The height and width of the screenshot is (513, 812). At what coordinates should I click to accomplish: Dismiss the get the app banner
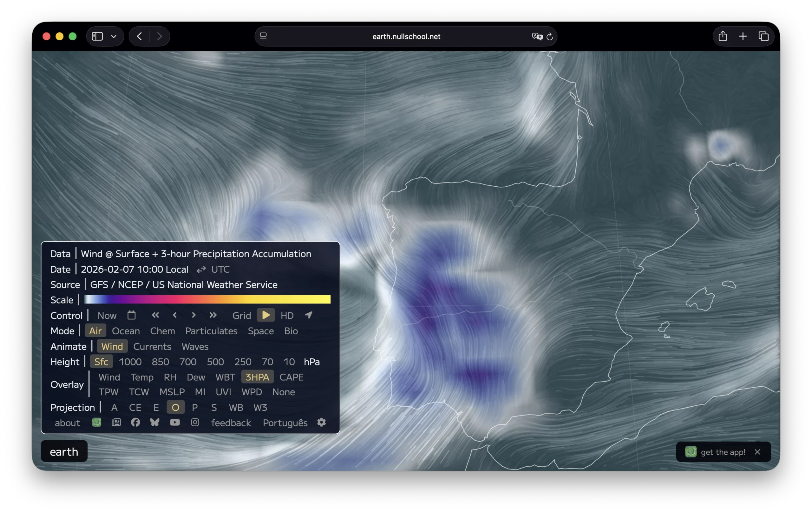(x=757, y=452)
